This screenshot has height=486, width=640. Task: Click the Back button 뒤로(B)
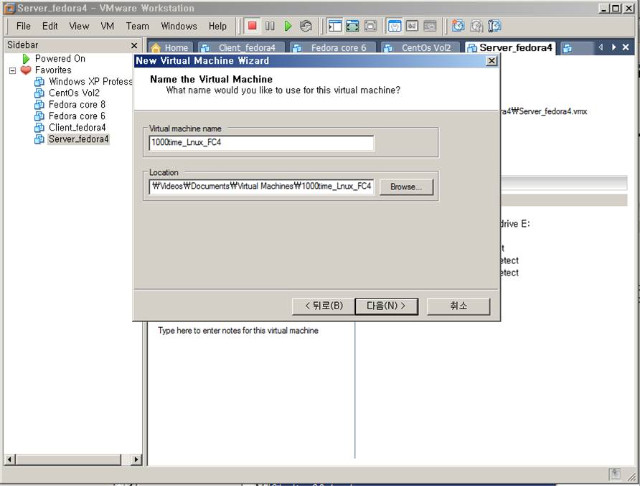point(324,306)
